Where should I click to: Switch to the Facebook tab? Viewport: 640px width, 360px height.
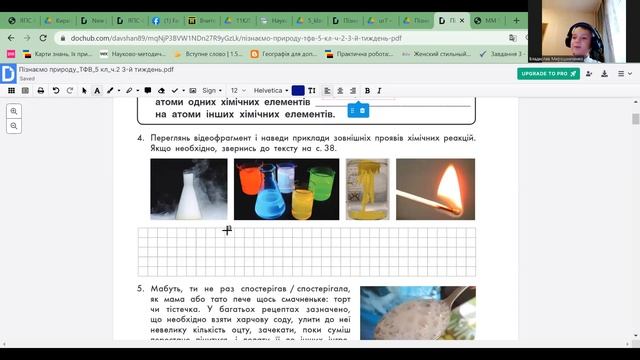click(x=166, y=20)
